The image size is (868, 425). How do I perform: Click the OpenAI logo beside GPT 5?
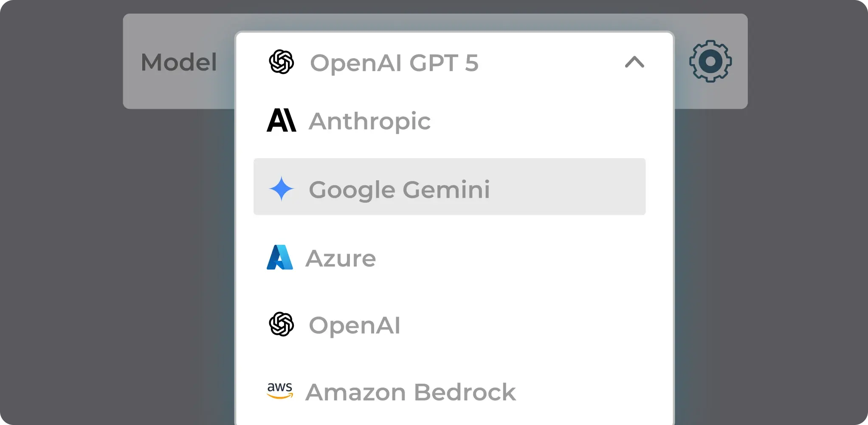click(x=281, y=62)
